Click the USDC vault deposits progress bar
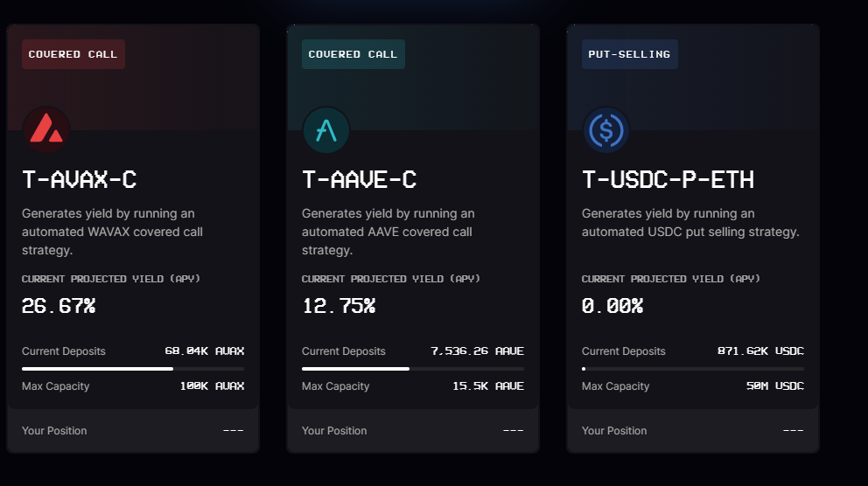 pos(692,368)
